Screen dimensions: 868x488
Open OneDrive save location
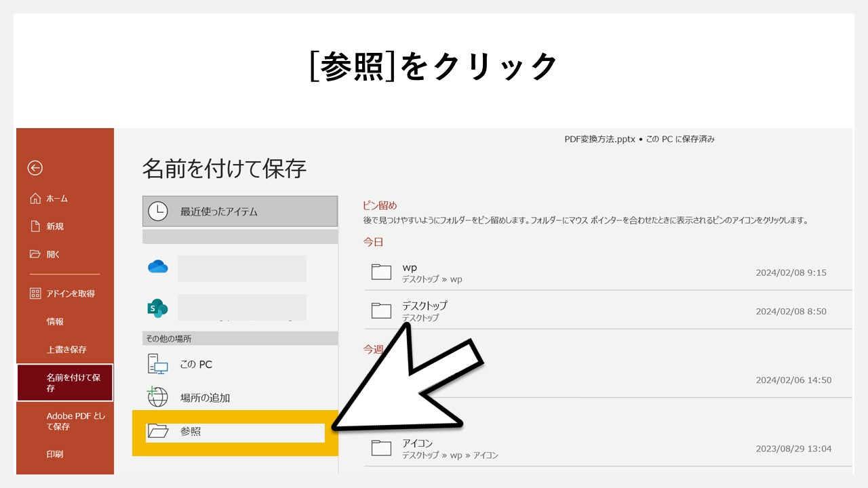point(157,268)
